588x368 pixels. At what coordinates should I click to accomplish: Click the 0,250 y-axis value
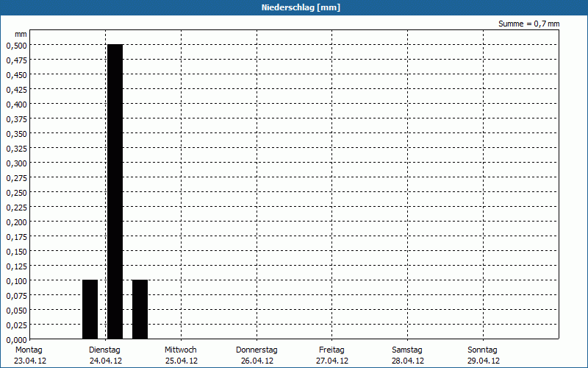pyautogui.click(x=16, y=193)
